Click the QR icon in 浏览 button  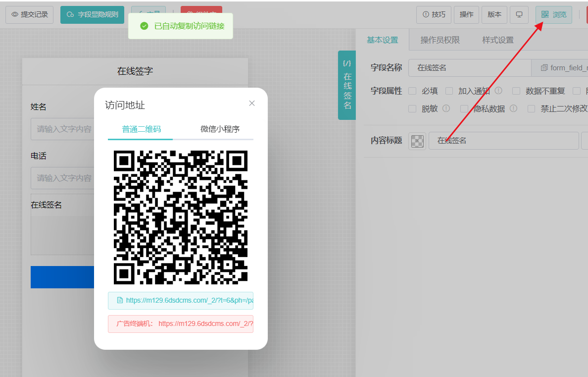[x=545, y=15]
